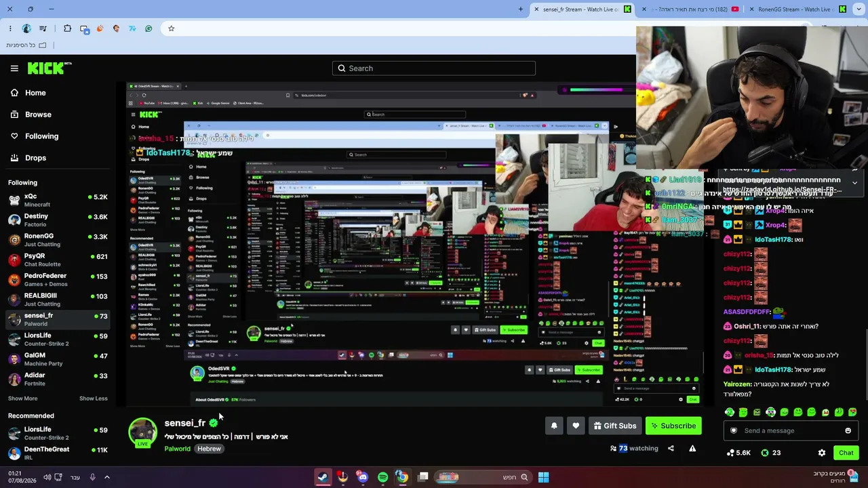Open the Chrome media control icon
This screenshot has width=868, height=488.
43,28
